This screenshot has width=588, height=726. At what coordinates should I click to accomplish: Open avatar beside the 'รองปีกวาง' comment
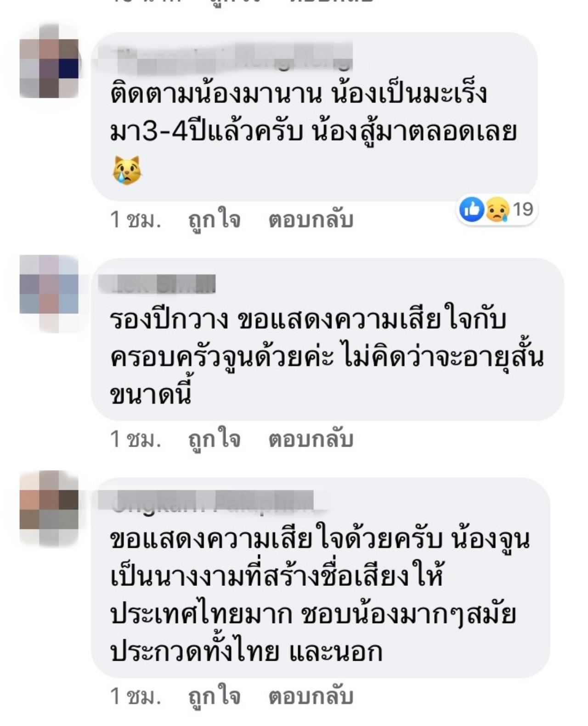point(49,294)
